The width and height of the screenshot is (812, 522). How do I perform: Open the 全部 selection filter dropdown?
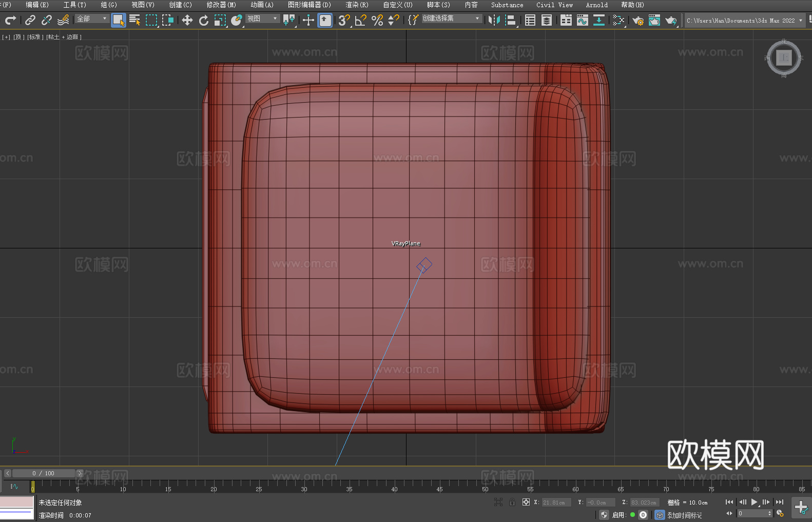(92, 18)
